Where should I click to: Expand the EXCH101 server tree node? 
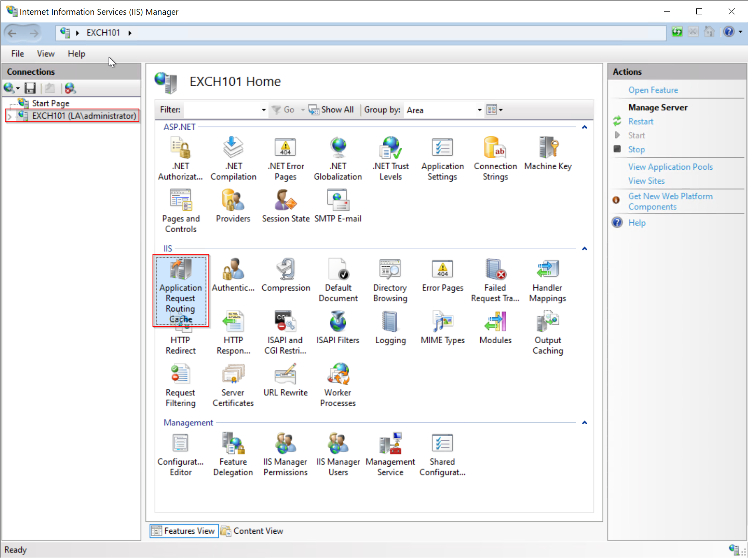pyautogui.click(x=10, y=116)
